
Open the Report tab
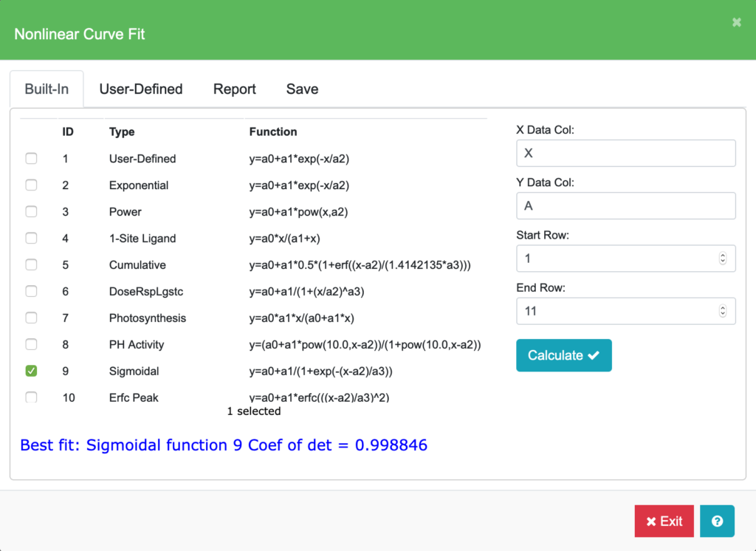click(235, 89)
